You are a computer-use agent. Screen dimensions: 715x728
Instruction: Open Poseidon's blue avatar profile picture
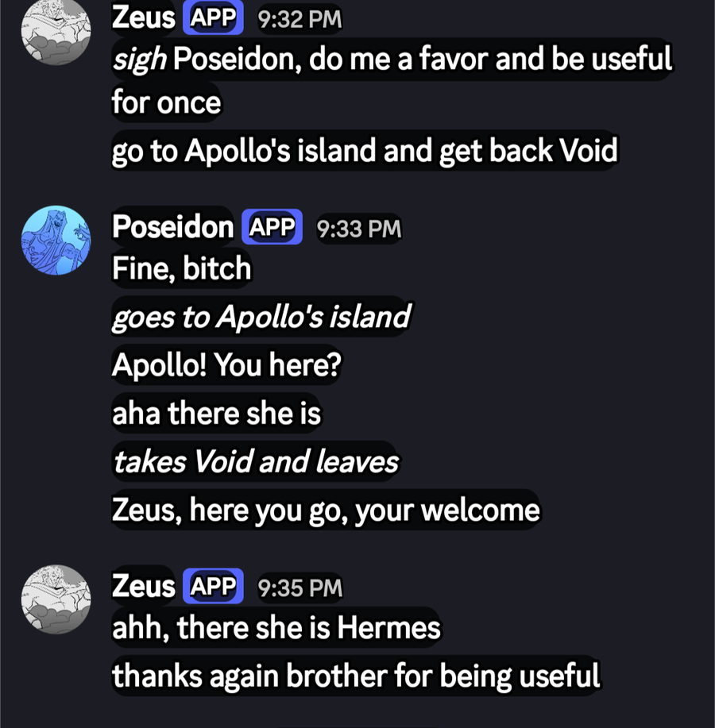(56, 240)
